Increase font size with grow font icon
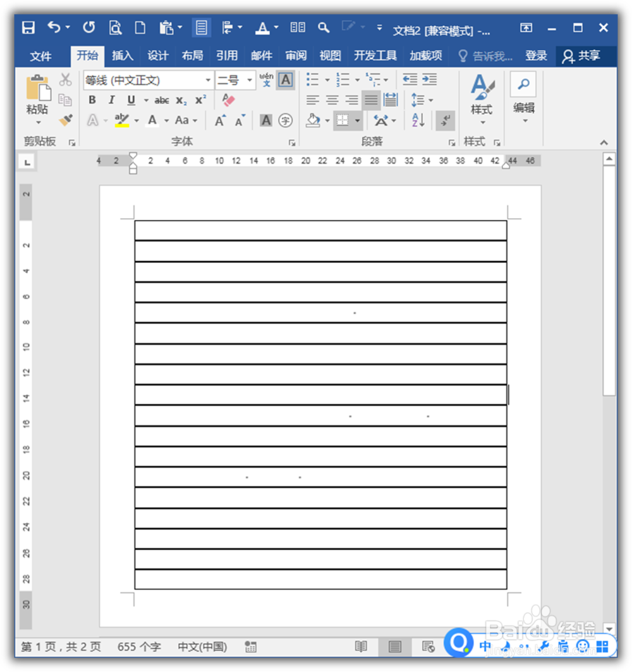 [x=220, y=121]
